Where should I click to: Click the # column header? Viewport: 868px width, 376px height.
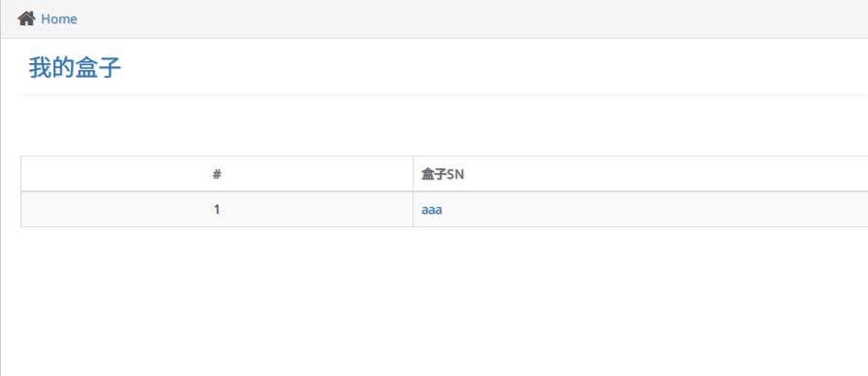(x=217, y=174)
